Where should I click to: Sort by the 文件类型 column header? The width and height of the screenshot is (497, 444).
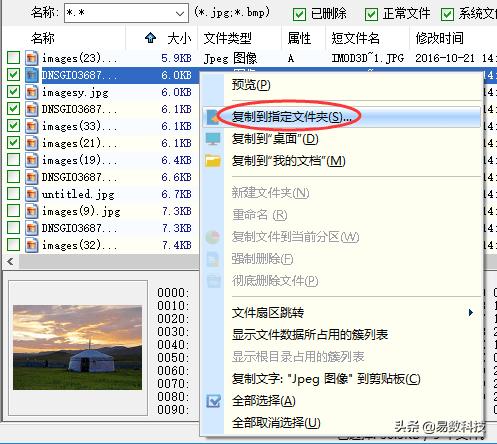click(228, 38)
